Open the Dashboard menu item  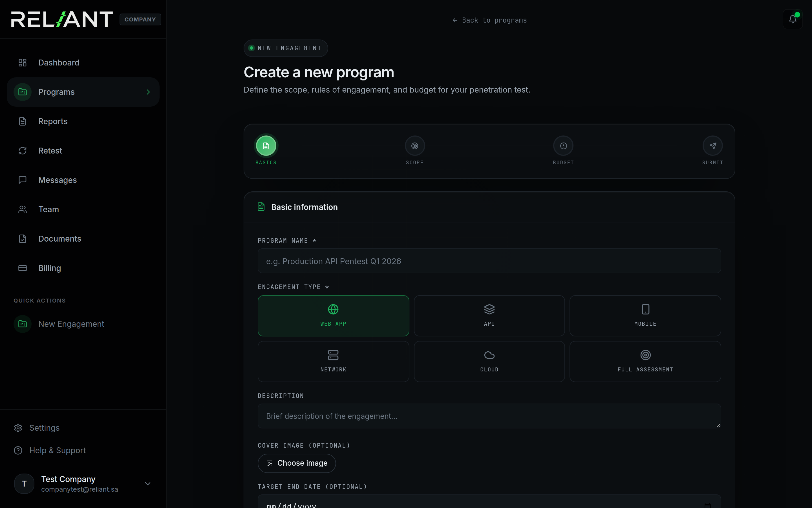(x=83, y=63)
